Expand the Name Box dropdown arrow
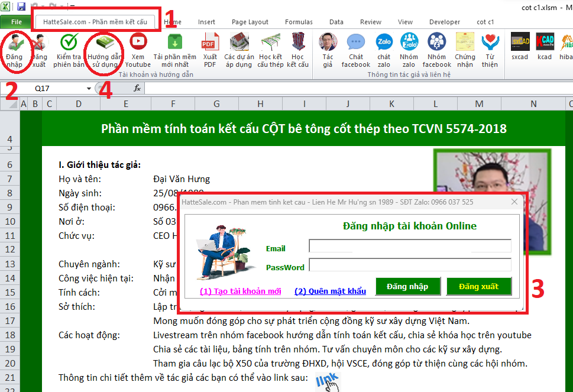 [89, 89]
